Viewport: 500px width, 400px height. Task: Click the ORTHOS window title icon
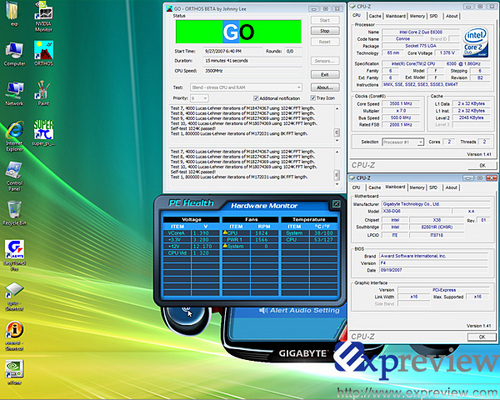coord(169,9)
